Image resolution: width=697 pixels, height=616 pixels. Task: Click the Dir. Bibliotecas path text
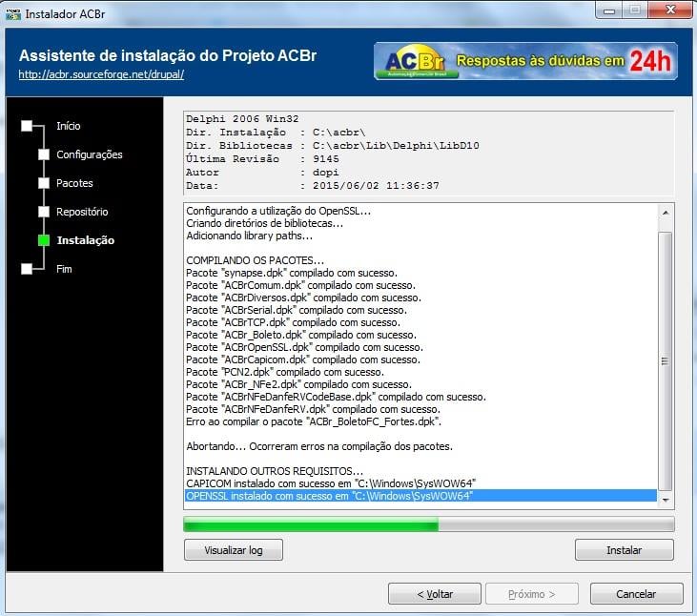tap(333, 145)
